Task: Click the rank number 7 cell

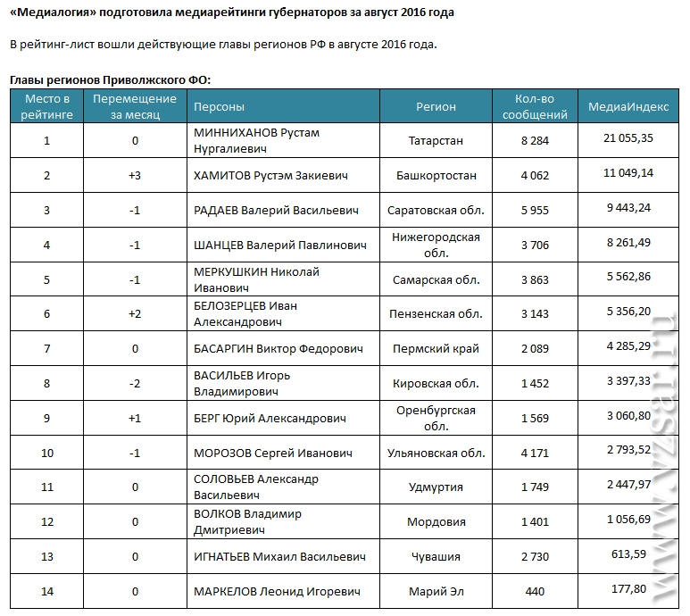Action: 47,349
